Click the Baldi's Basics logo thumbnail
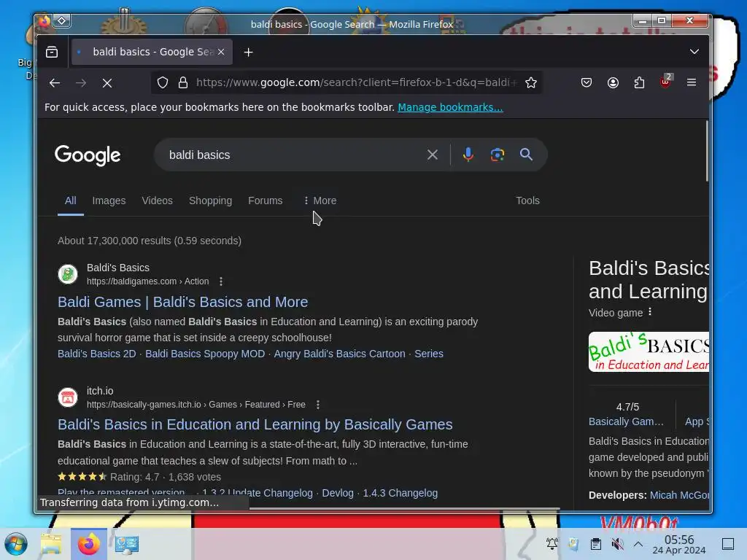The width and height of the screenshot is (747, 560). coord(649,352)
